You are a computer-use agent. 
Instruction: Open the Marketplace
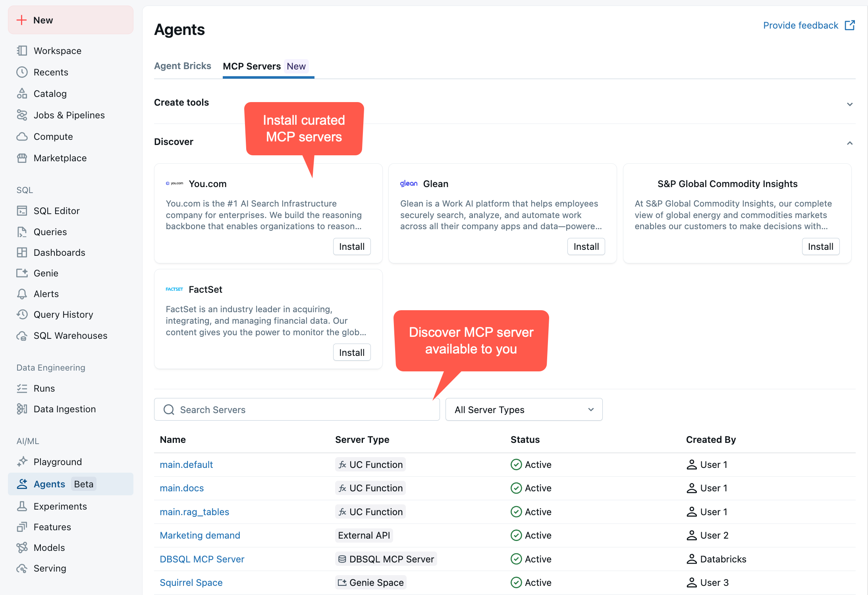(x=60, y=158)
